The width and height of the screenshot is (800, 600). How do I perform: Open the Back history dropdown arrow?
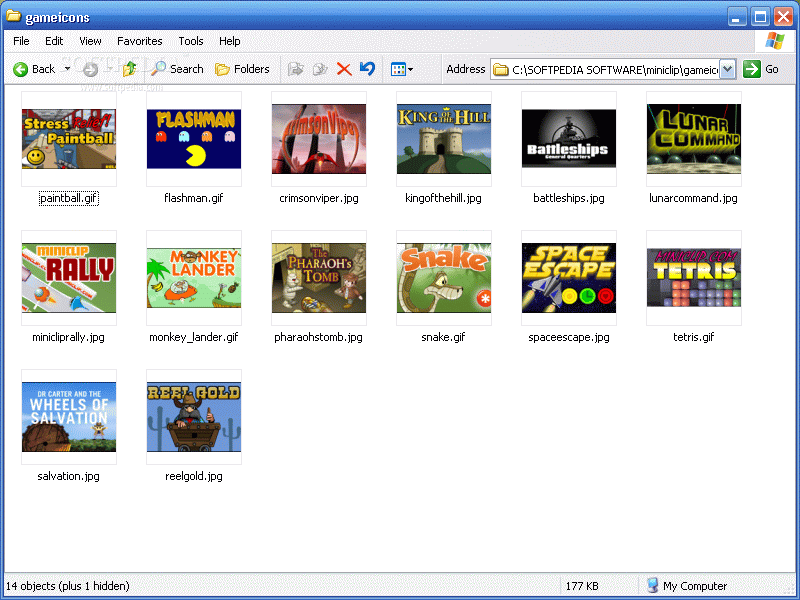[x=67, y=69]
